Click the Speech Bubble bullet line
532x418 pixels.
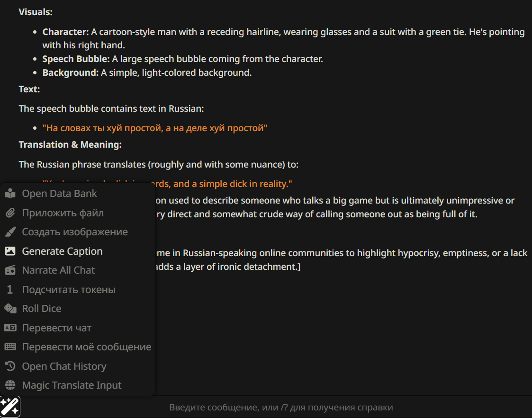click(x=182, y=59)
